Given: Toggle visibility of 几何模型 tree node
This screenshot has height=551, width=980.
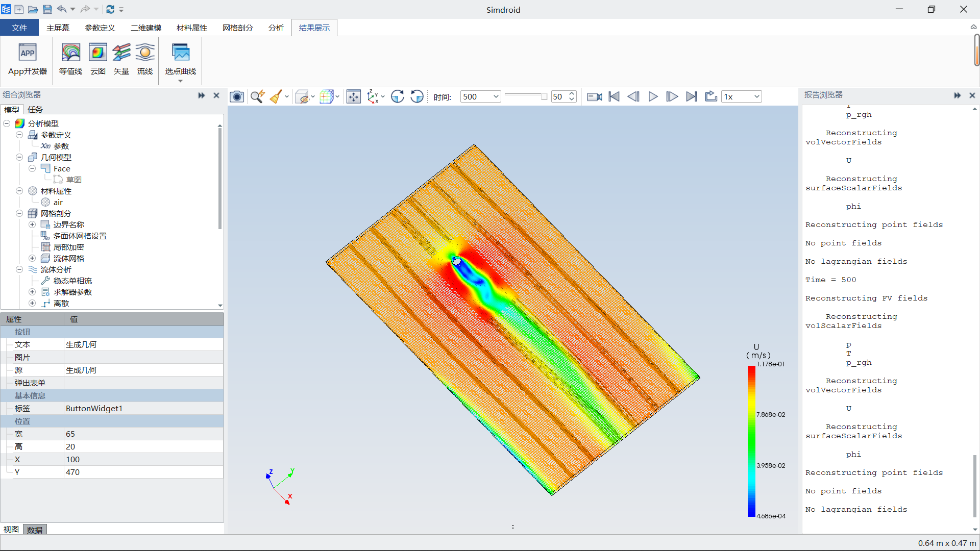Looking at the screenshot, I should pyautogui.click(x=18, y=157).
